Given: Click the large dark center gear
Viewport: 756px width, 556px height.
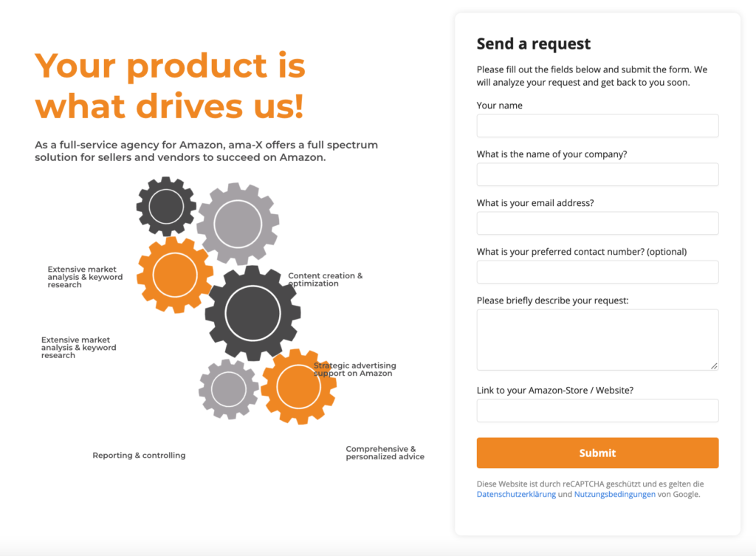Looking at the screenshot, I should 252,313.
